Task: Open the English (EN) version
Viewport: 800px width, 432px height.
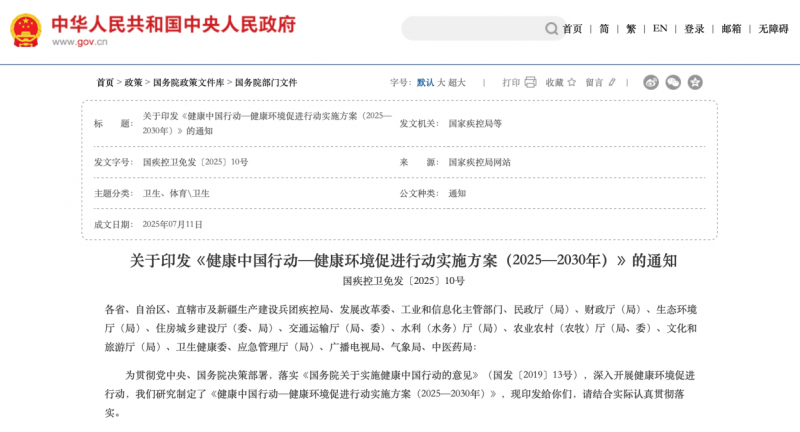Action: click(660, 29)
